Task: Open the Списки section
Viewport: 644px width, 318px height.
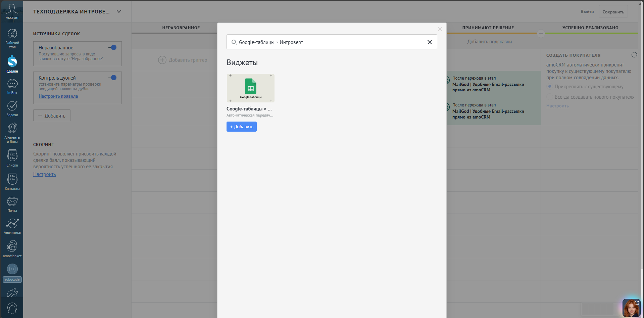Action: point(12,158)
